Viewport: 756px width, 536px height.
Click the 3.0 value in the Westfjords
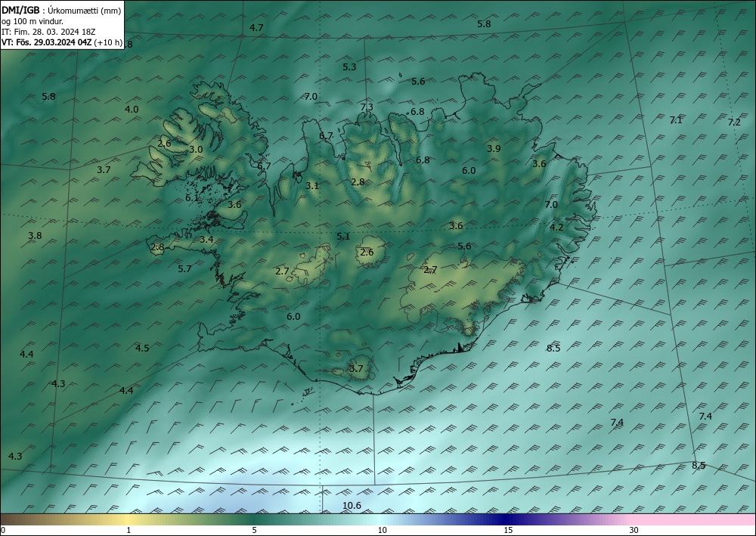(x=196, y=150)
